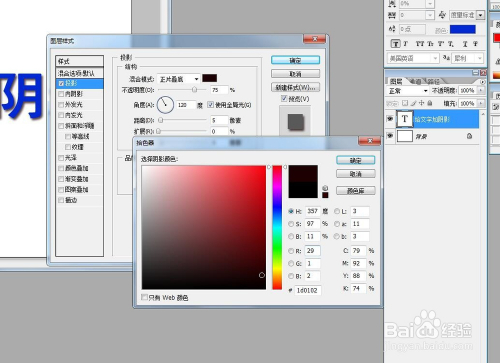Check 只有 Web 颜色 in color picker
Screen dimensions: 500x363
pyautogui.click(x=144, y=297)
